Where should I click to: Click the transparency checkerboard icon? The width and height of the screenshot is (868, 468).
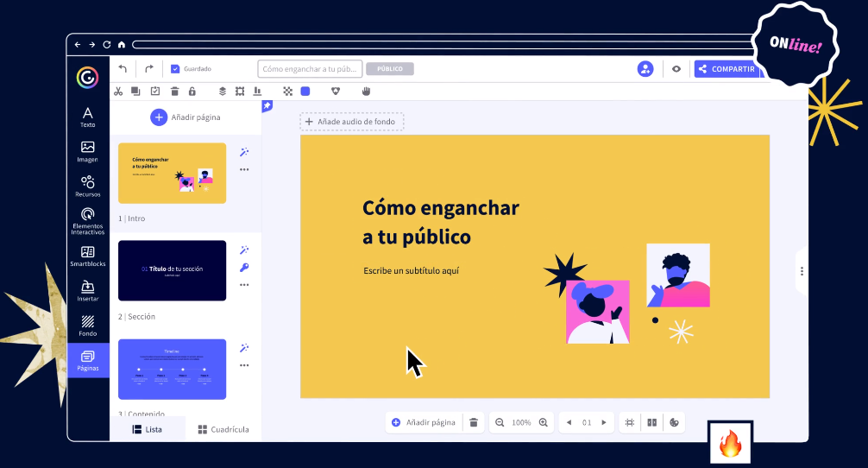(288, 92)
